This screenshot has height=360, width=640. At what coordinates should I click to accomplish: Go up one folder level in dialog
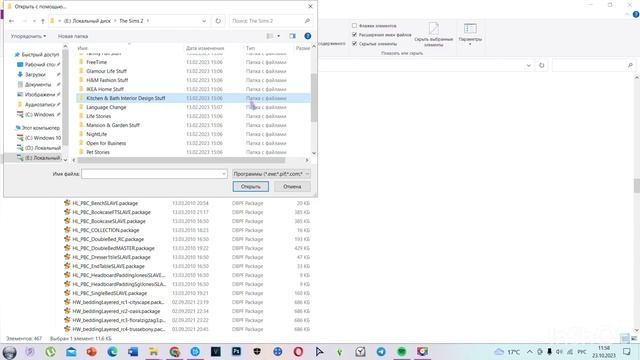[x=42, y=21]
